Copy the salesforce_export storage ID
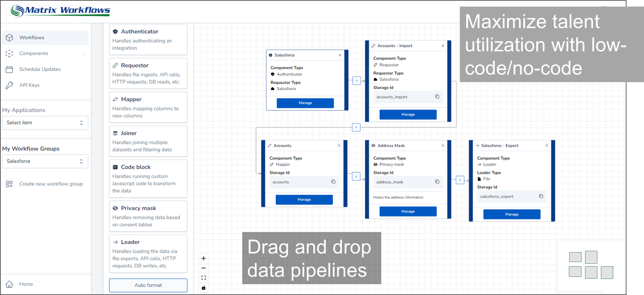 click(x=541, y=196)
